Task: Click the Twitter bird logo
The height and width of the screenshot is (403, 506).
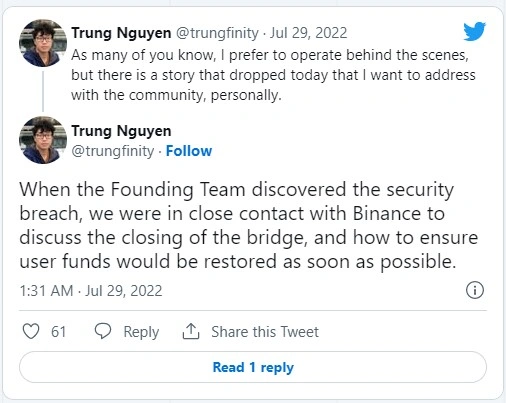Action: [474, 31]
